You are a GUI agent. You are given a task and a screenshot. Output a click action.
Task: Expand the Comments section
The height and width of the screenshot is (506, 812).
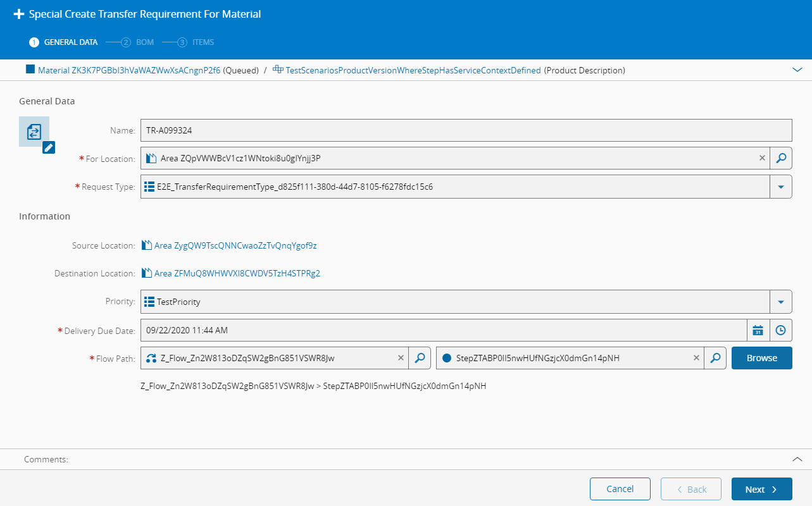[x=797, y=459]
